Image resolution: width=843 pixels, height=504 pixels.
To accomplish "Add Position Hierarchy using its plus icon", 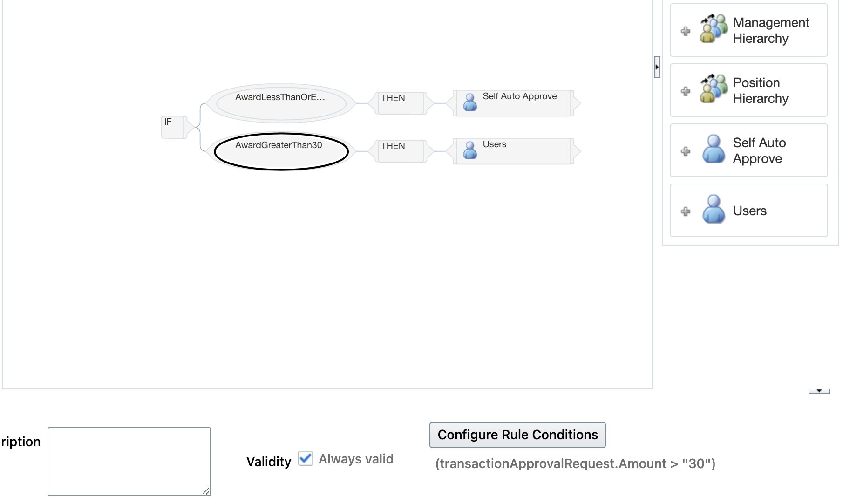I will coord(686,91).
